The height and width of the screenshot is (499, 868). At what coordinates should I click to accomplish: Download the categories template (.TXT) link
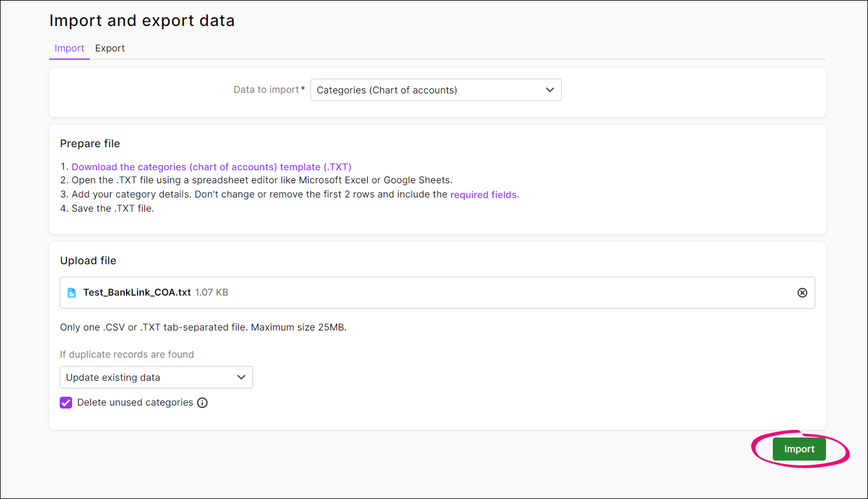click(211, 167)
